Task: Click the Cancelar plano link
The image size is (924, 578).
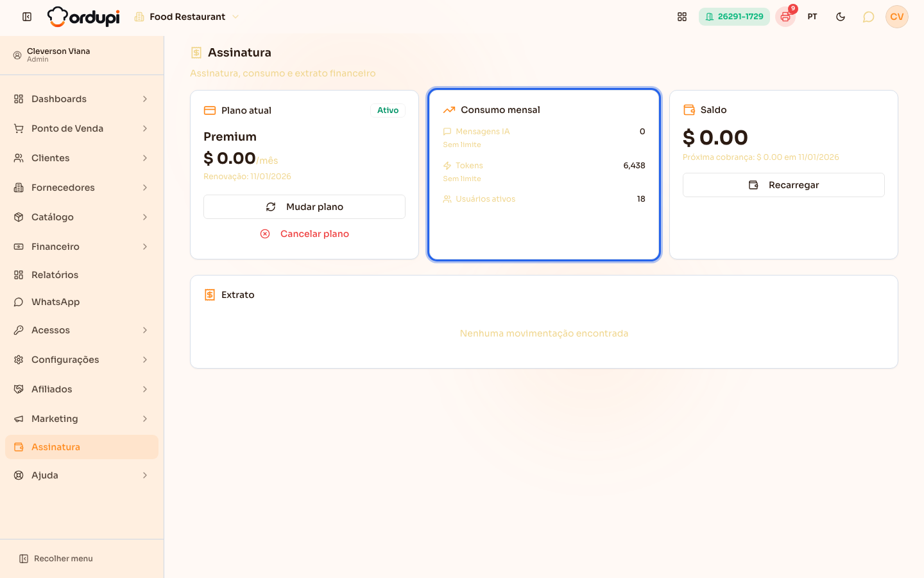Action: [304, 234]
